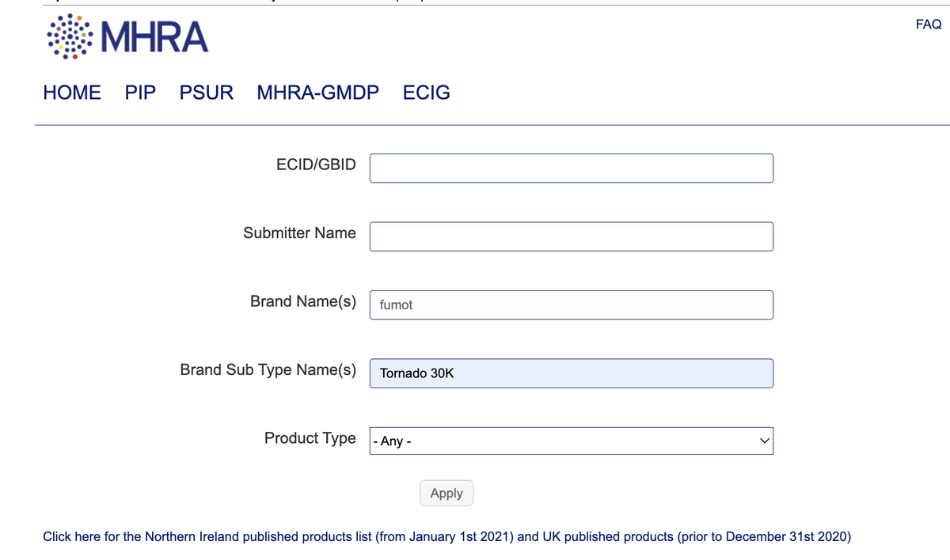
Task: Click the Brand Name(s) field containing fumot
Action: click(572, 305)
